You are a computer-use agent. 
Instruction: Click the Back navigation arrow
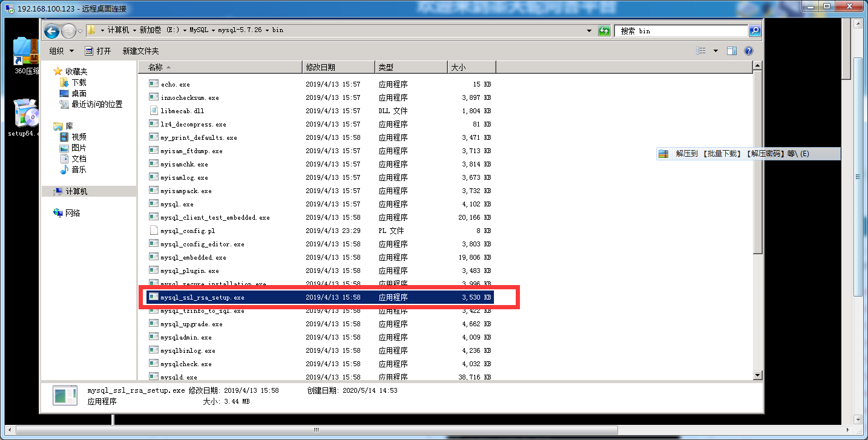52,31
